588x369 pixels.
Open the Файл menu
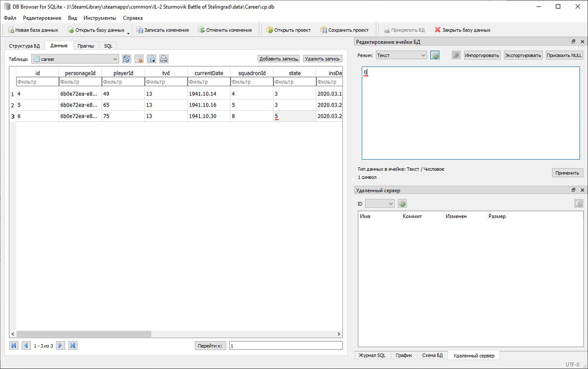point(10,18)
